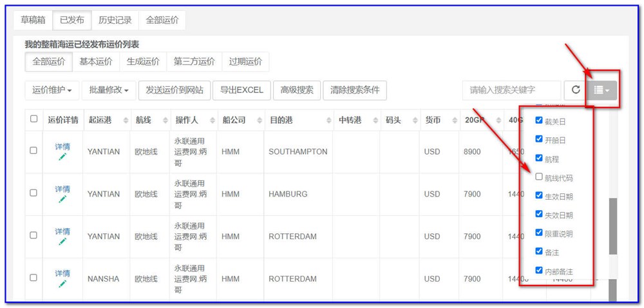Expand the 运价维护 dropdown
This screenshot has height=308, width=644.
point(52,90)
